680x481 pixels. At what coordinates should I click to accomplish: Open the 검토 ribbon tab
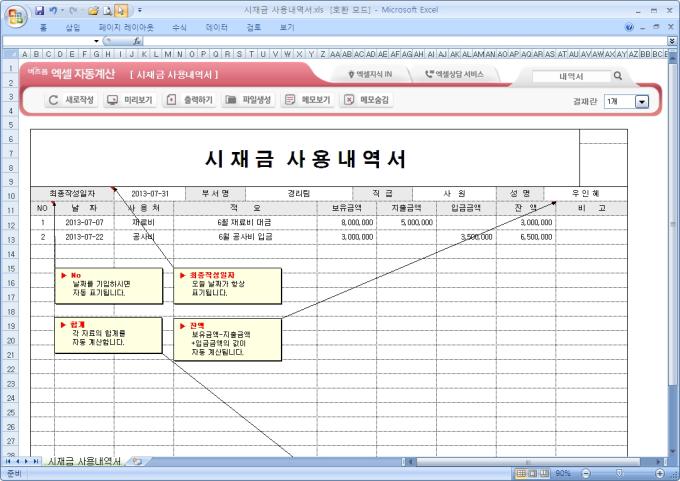(254, 28)
